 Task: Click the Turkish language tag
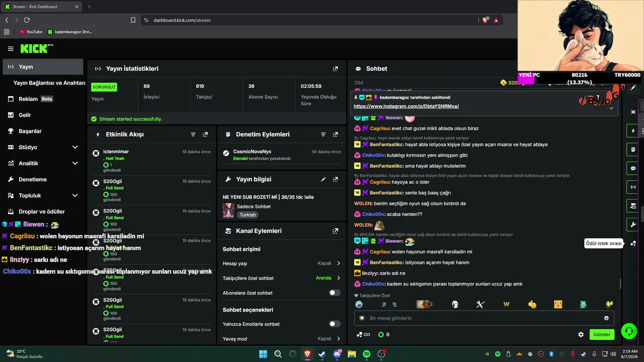(x=248, y=215)
